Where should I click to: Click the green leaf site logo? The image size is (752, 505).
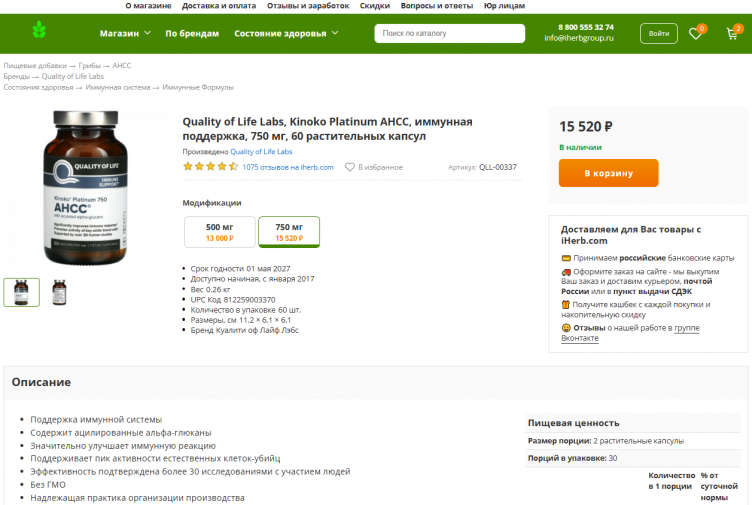[x=39, y=30]
